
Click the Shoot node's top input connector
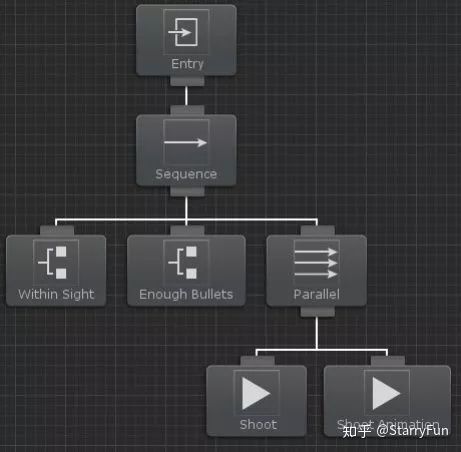tap(257, 361)
